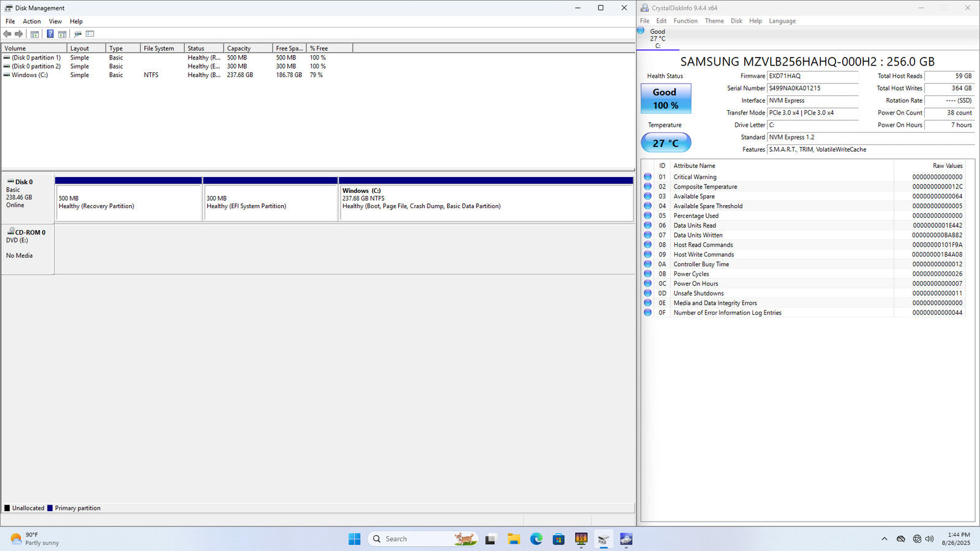The width and height of the screenshot is (980, 551).
Task: Click the checklist icon at the end of the toolbar
Action: pos(90,34)
